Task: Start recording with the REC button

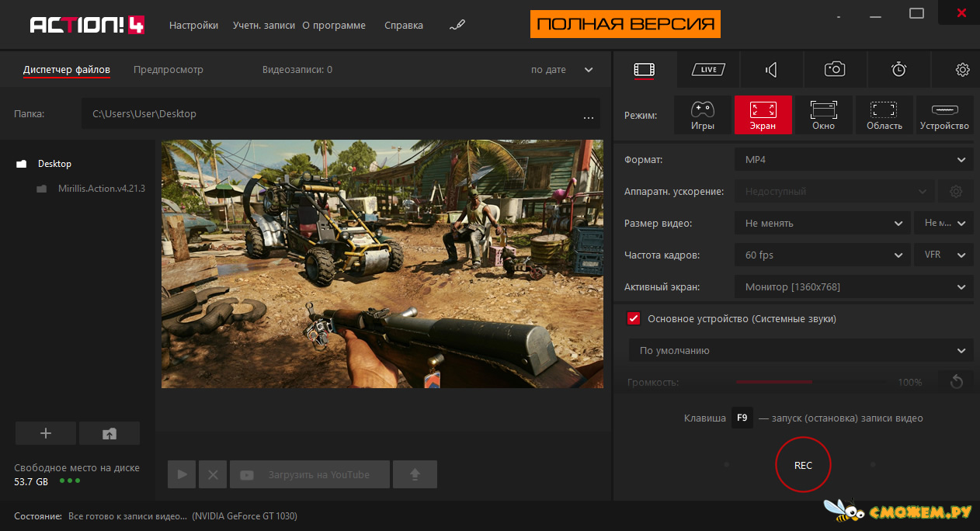Action: coord(803,465)
